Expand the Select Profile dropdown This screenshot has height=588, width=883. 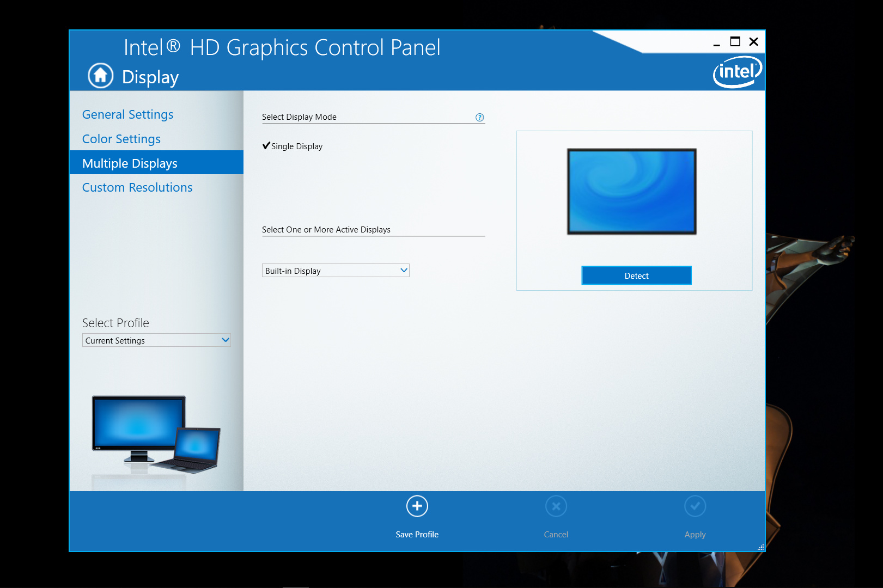click(156, 340)
